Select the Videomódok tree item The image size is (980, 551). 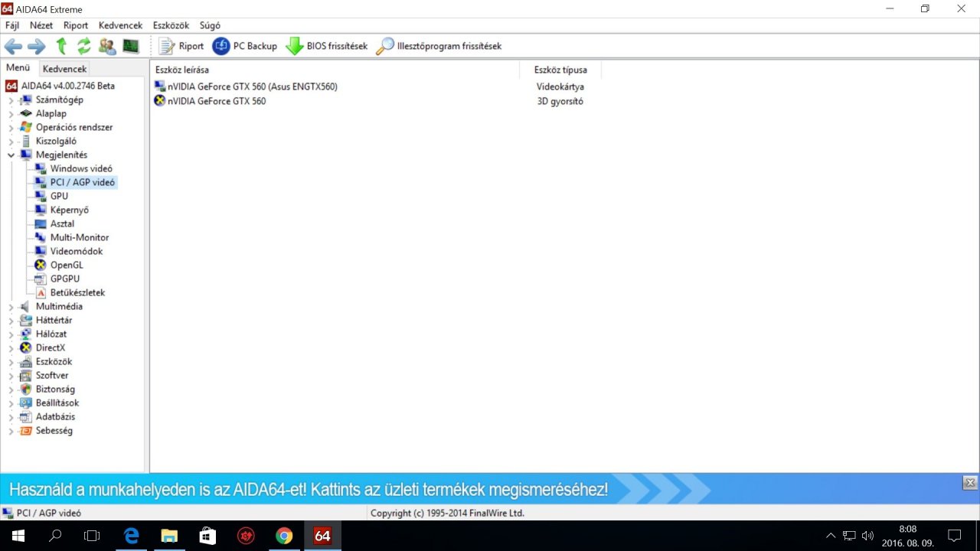pyautogui.click(x=77, y=251)
